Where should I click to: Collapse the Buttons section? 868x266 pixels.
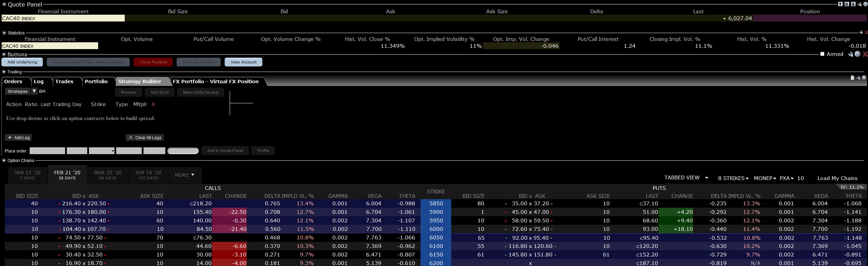(4, 55)
